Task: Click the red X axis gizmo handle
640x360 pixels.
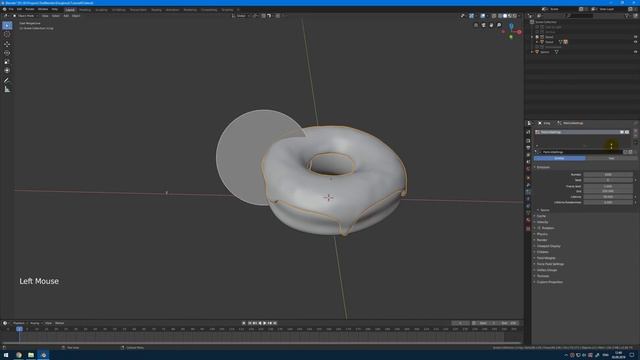Action: [519, 32]
